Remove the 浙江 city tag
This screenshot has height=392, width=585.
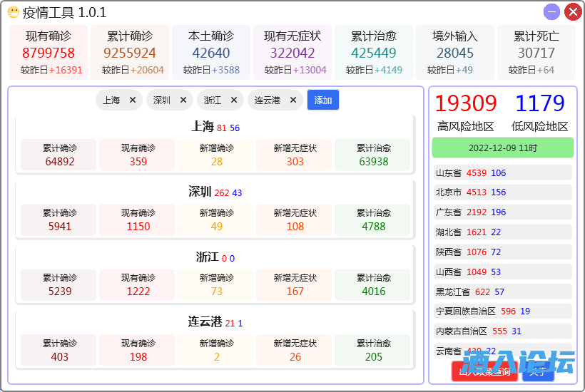click(x=234, y=100)
